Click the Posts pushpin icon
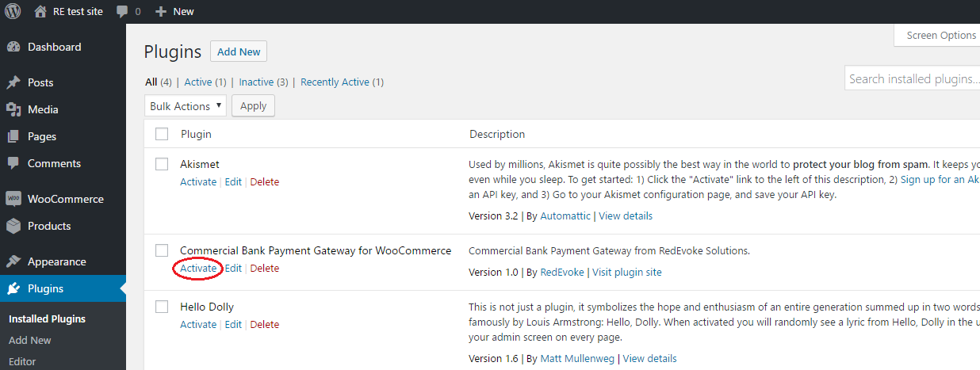This screenshot has width=980, height=370. 13,82
